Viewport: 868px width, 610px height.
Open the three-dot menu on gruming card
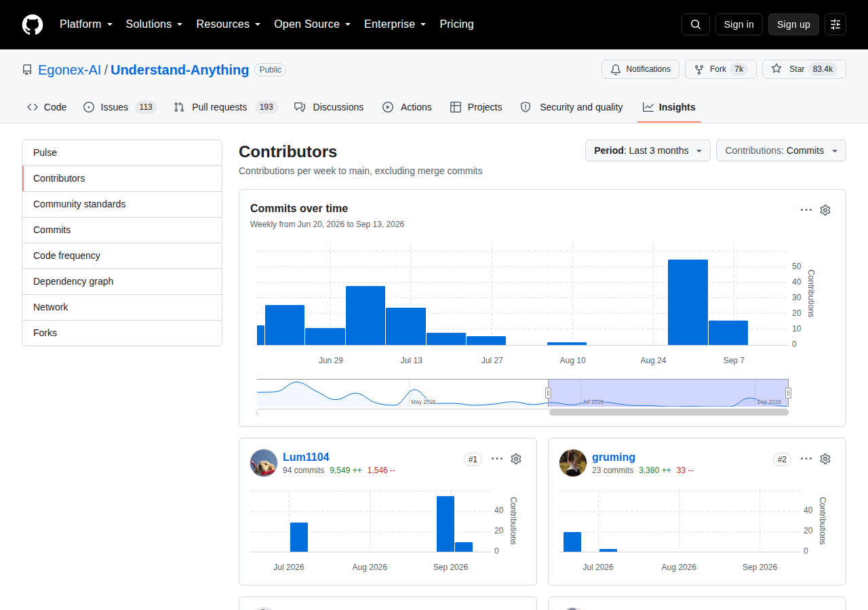806,459
